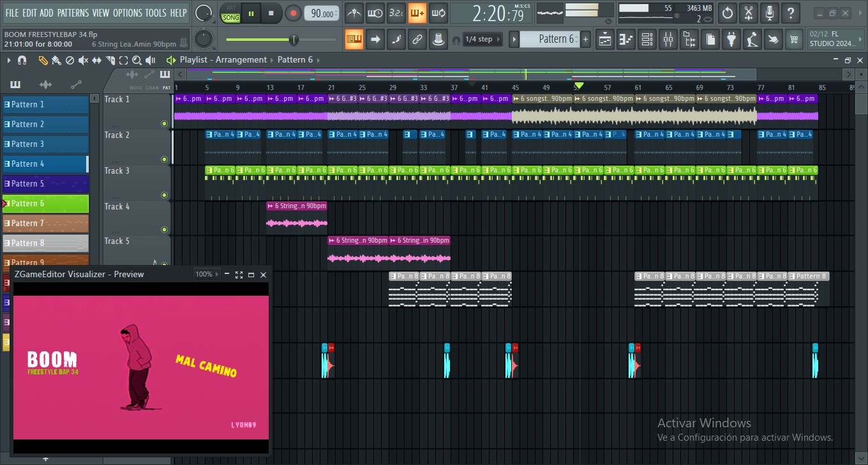Select the Zoom tool in Playlist toolbar
The height and width of the screenshot is (465, 868).
(137, 60)
